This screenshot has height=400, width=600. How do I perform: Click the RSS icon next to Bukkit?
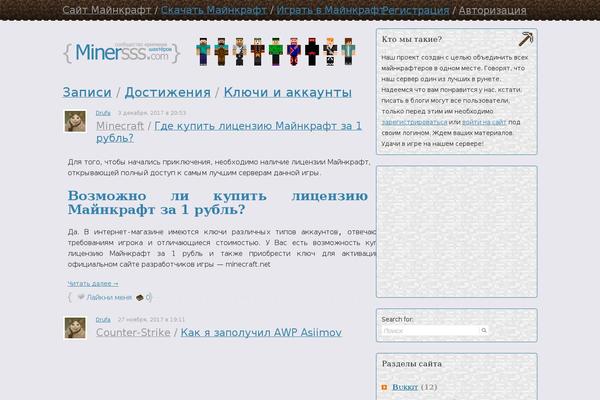384,387
